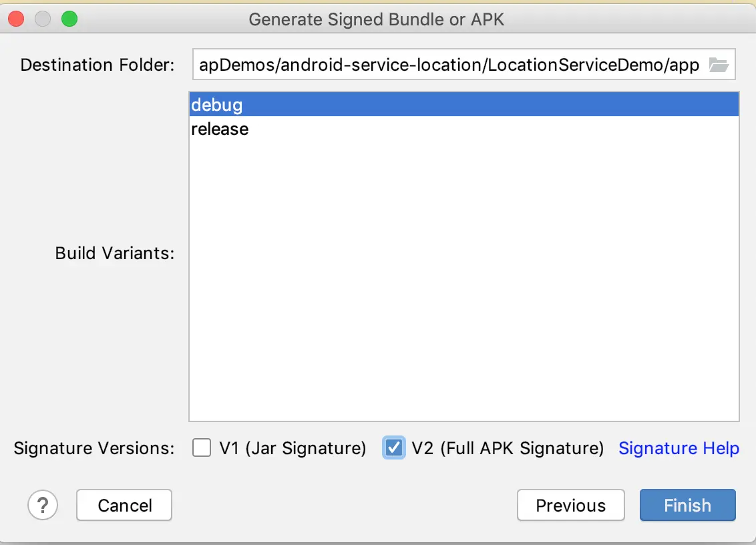Go back with the Previous button
Screen dimensions: 756x545
pyautogui.click(x=570, y=506)
